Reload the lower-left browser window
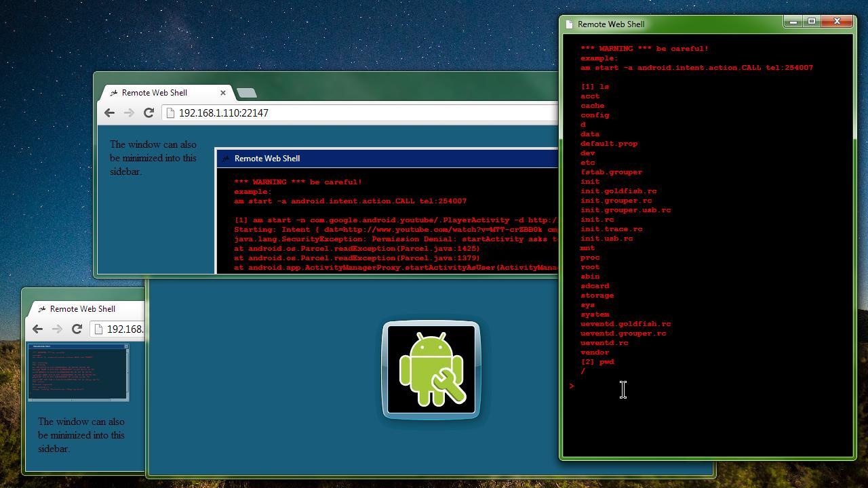Image resolution: width=868 pixels, height=488 pixels. tap(77, 329)
